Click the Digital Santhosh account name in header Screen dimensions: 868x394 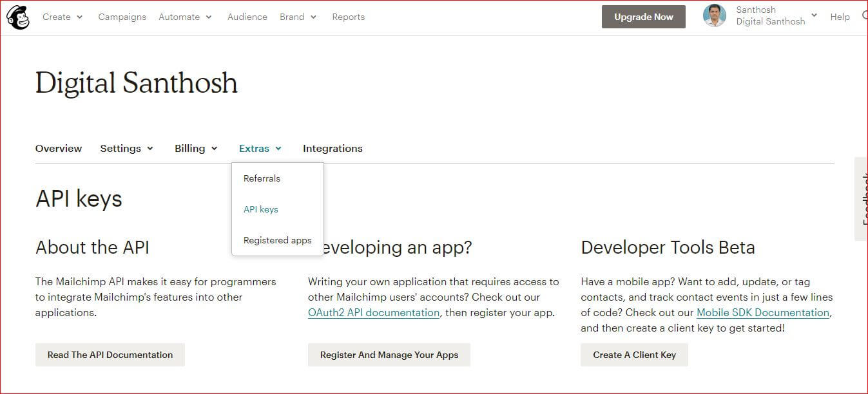(x=771, y=21)
